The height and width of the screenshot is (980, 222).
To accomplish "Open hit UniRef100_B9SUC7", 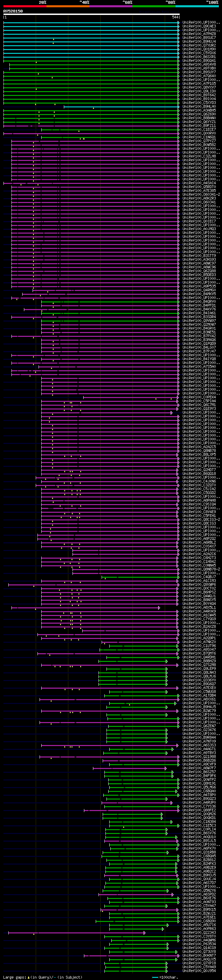I will coord(199,38).
